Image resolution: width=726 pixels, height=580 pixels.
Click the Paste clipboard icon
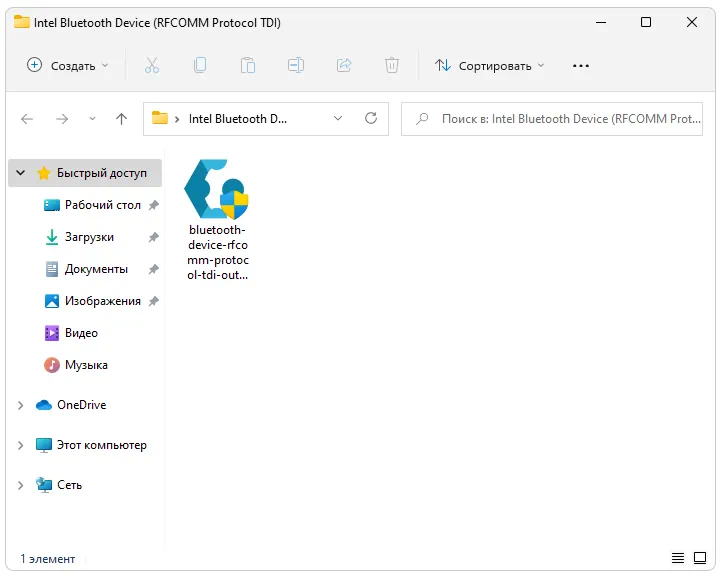pos(248,65)
